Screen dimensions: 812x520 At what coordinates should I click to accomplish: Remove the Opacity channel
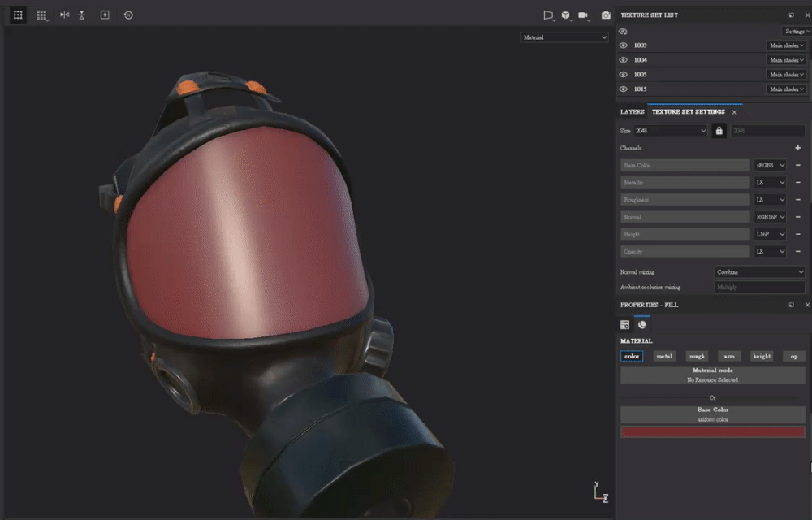pyautogui.click(x=797, y=251)
